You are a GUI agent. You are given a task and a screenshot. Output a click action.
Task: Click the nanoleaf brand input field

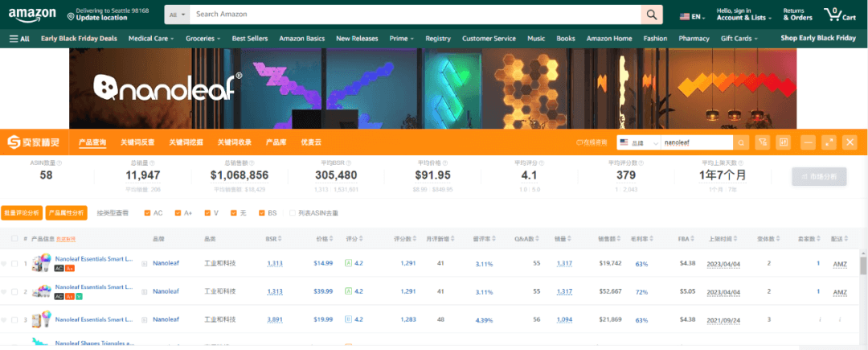[697, 142]
